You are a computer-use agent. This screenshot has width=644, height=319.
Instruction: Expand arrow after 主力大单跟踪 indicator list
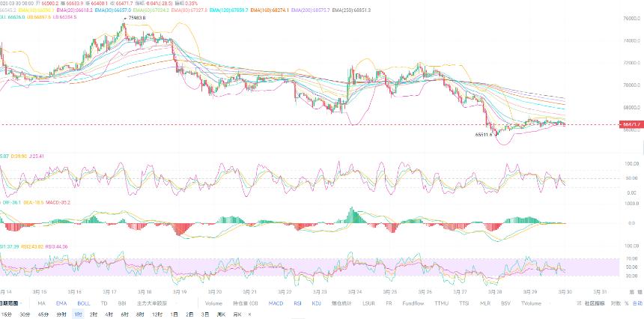177,303
